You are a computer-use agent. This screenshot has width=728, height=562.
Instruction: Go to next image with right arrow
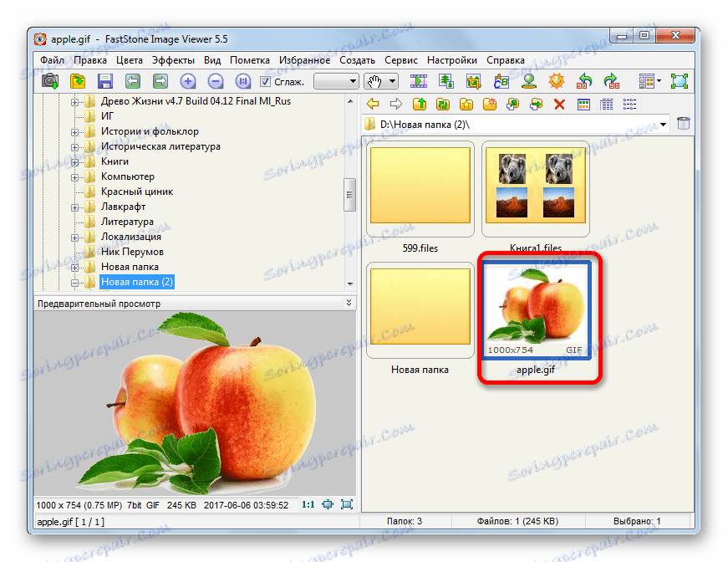click(160, 81)
